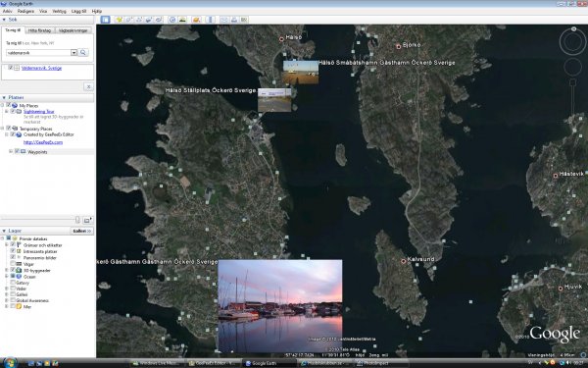Collapse the Platser panel
The height and width of the screenshot is (368, 588).
(x=4, y=97)
